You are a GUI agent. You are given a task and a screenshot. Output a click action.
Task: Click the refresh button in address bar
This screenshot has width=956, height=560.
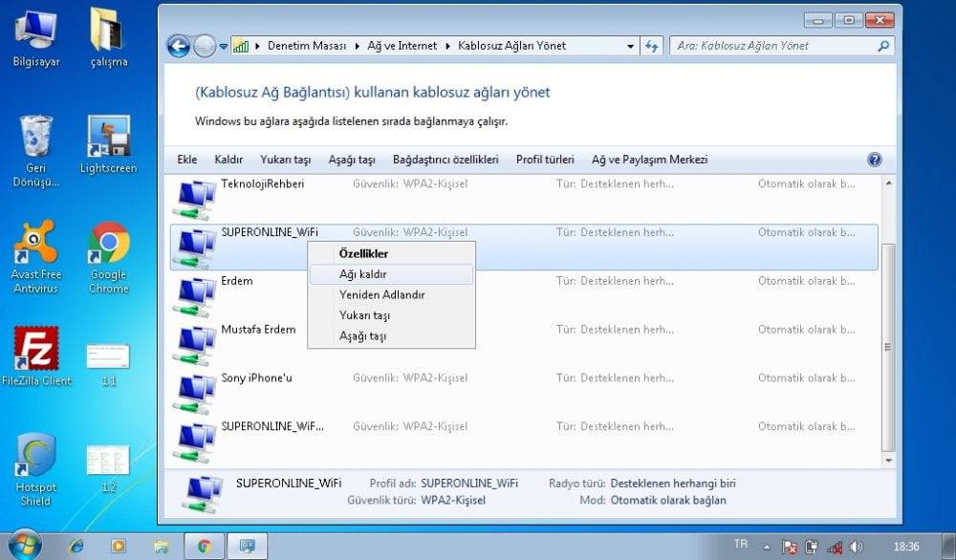tap(652, 46)
